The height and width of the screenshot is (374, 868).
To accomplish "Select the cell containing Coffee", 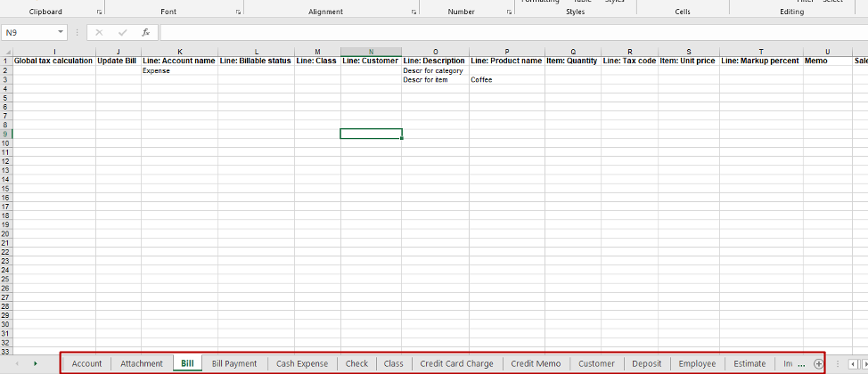I will (x=507, y=79).
